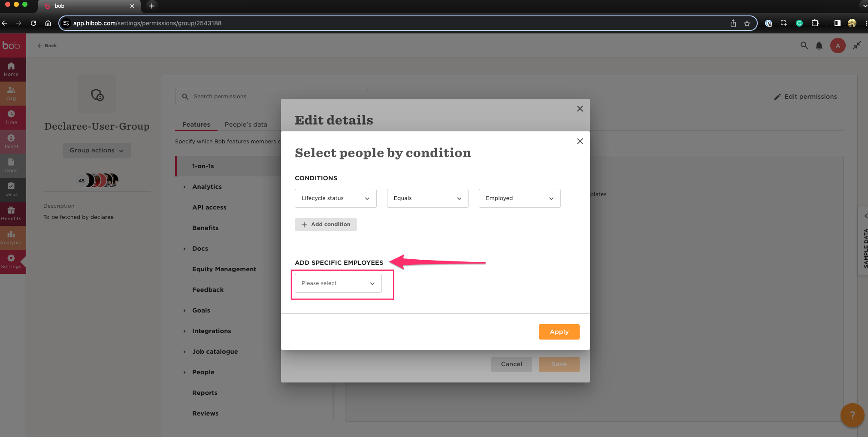Open Analytics from the sidebar

[11, 237]
